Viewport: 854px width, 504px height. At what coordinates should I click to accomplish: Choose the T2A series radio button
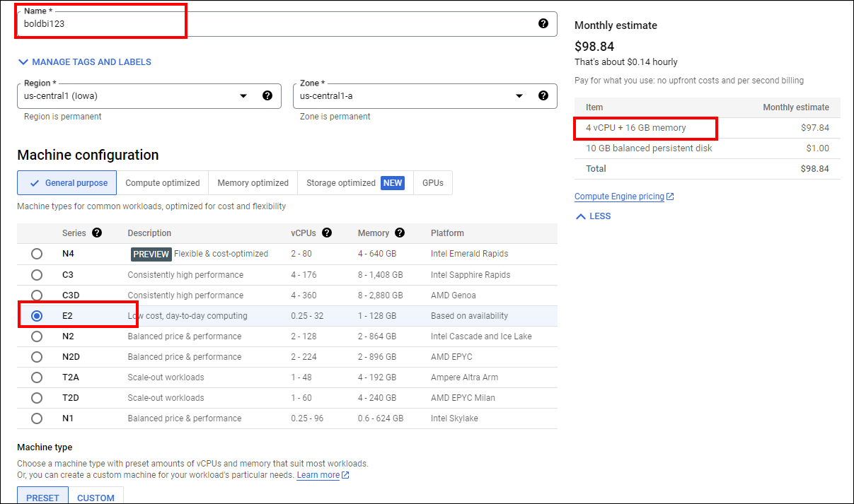pos(37,377)
